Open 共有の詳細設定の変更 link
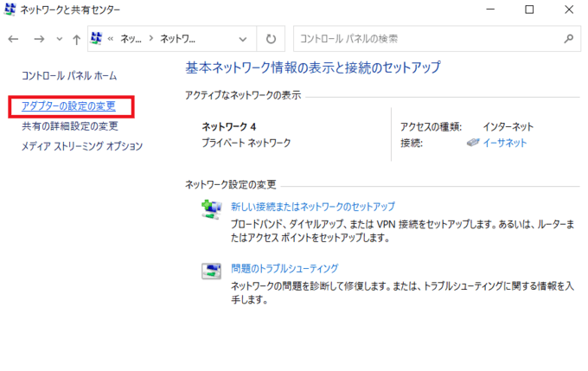This screenshot has height=371, width=588. 70,126
